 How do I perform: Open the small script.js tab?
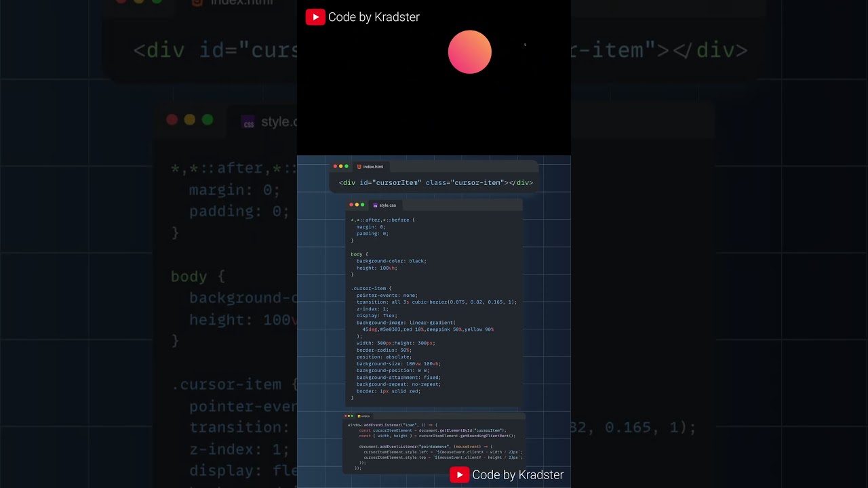363,416
